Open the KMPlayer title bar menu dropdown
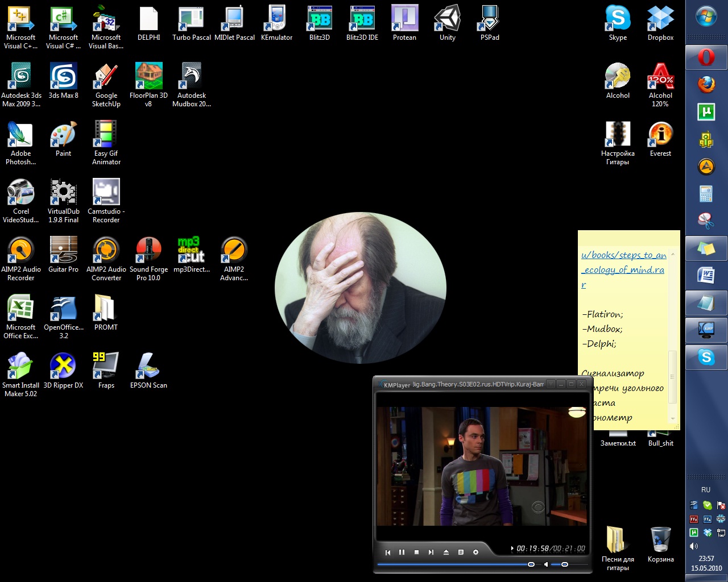The image size is (728, 582). click(x=550, y=384)
